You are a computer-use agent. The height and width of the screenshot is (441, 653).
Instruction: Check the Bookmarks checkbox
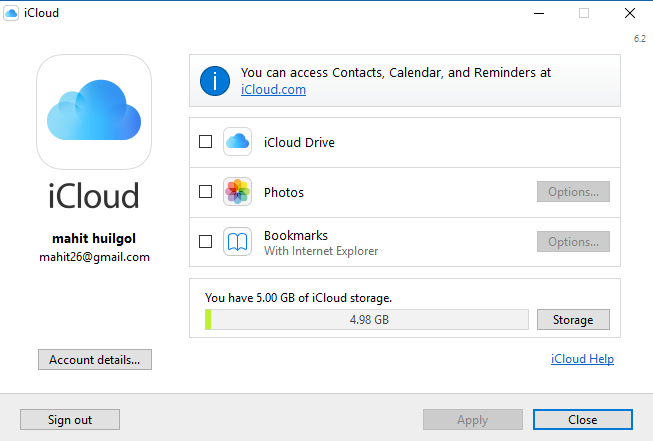[x=206, y=241]
